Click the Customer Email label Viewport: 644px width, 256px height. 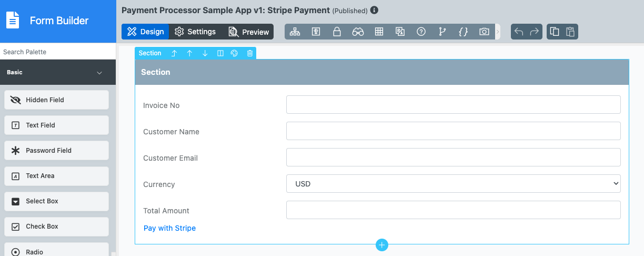click(170, 158)
